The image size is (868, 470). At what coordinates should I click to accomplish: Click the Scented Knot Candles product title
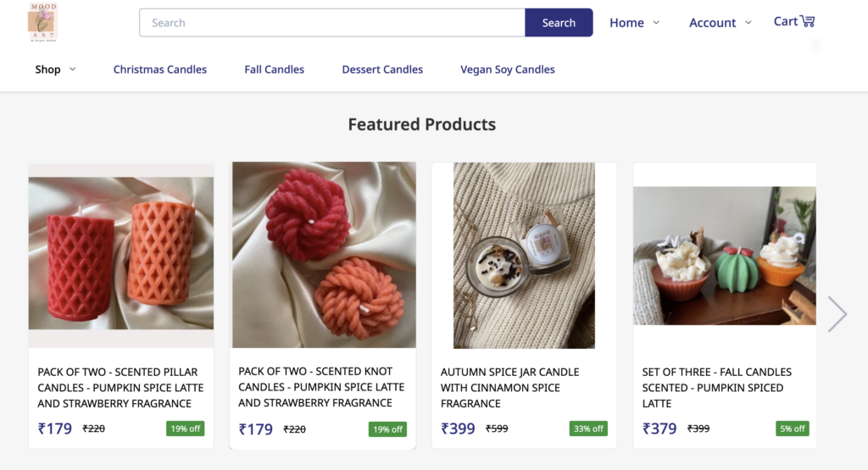321,387
